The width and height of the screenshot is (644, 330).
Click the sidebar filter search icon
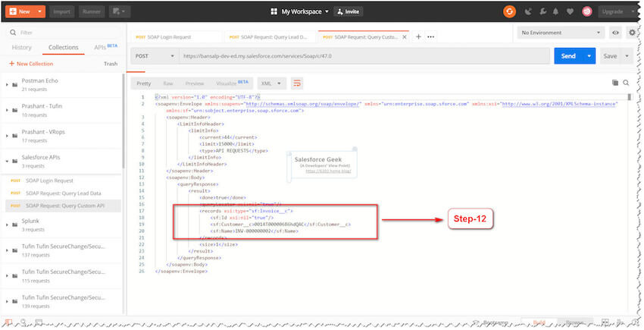point(13,33)
